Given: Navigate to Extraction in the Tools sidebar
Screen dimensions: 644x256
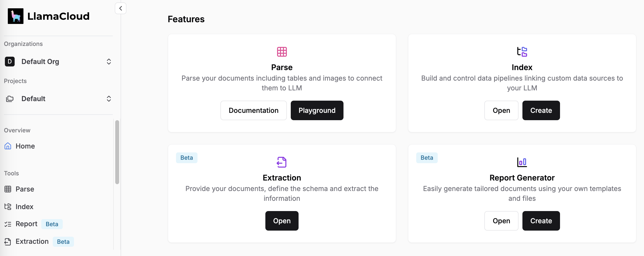Looking at the screenshot, I should tap(32, 242).
